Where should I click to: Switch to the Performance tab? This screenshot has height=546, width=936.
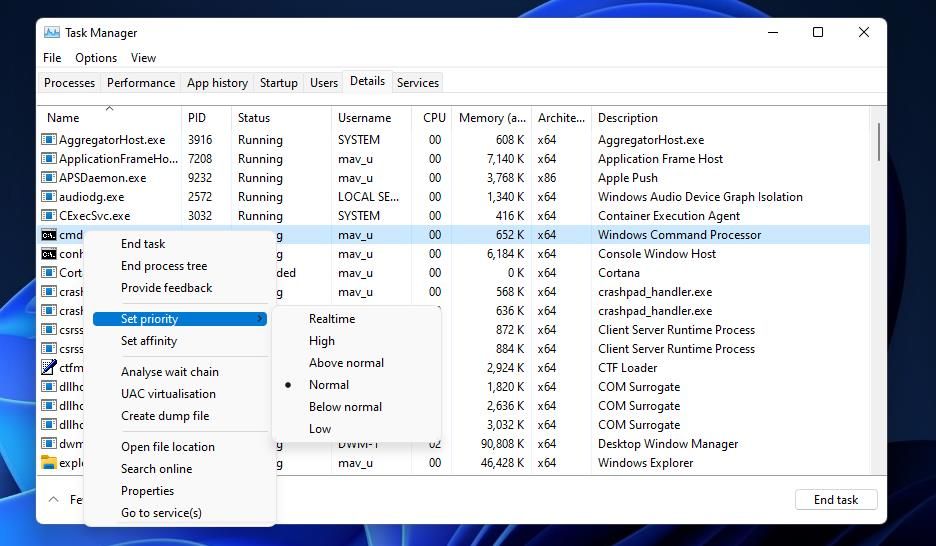click(x=141, y=83)
